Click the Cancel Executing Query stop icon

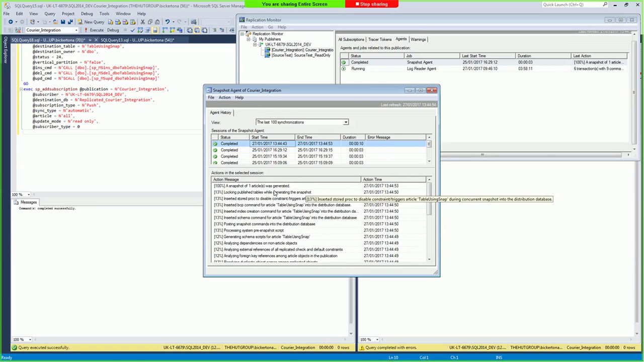coord(125,30)
